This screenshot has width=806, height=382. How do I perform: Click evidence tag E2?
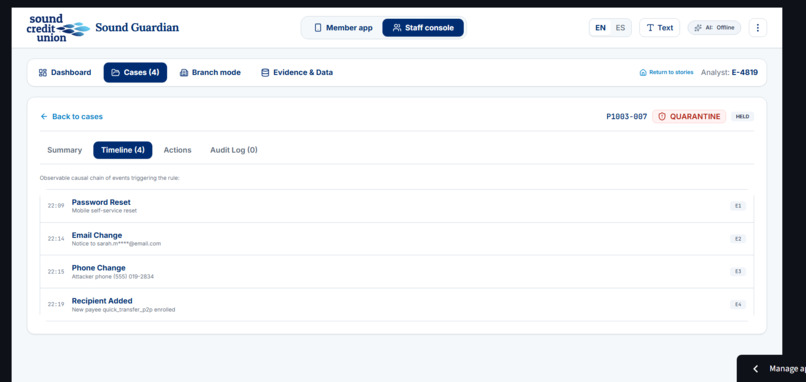click(x=738, y=239)
